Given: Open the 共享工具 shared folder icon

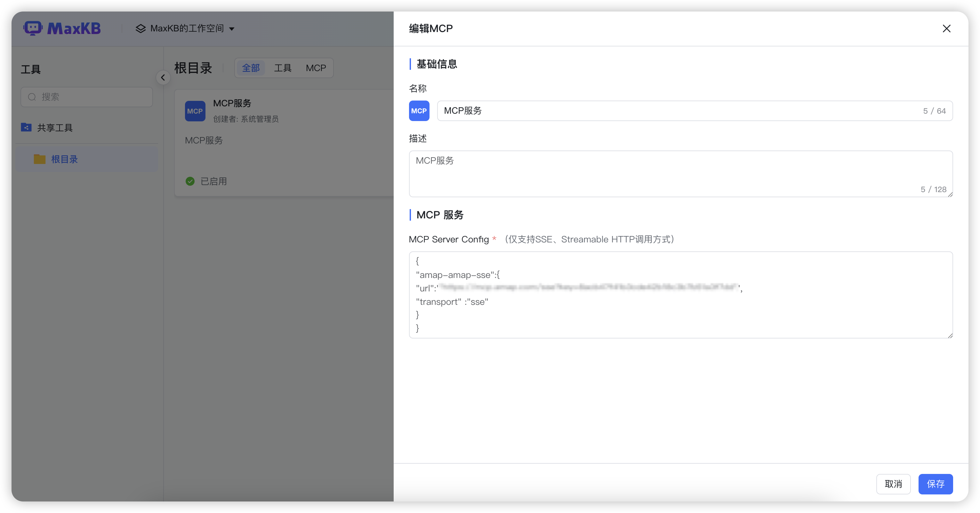Looking at the screenshot, I should 26,127.
